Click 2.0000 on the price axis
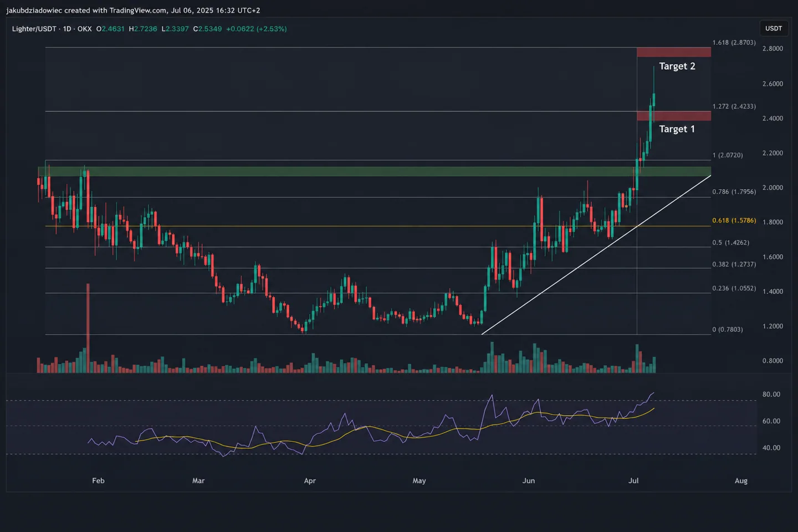This screenshot has width=798, height=532. (x=773, y=188)
